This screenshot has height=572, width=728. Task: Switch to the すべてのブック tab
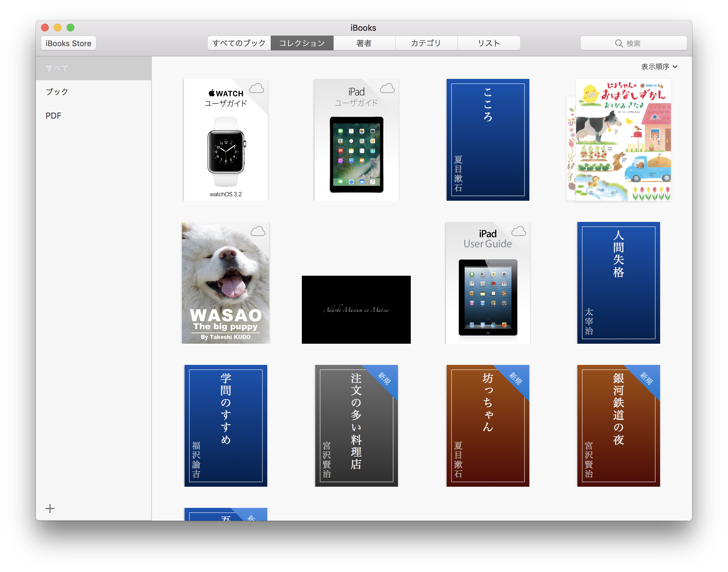click(x=239, y=43)
